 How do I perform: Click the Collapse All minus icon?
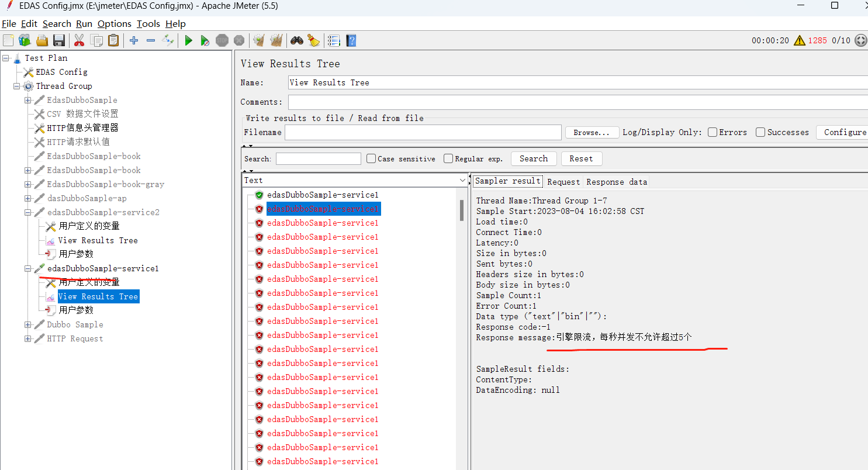(151, 40)
